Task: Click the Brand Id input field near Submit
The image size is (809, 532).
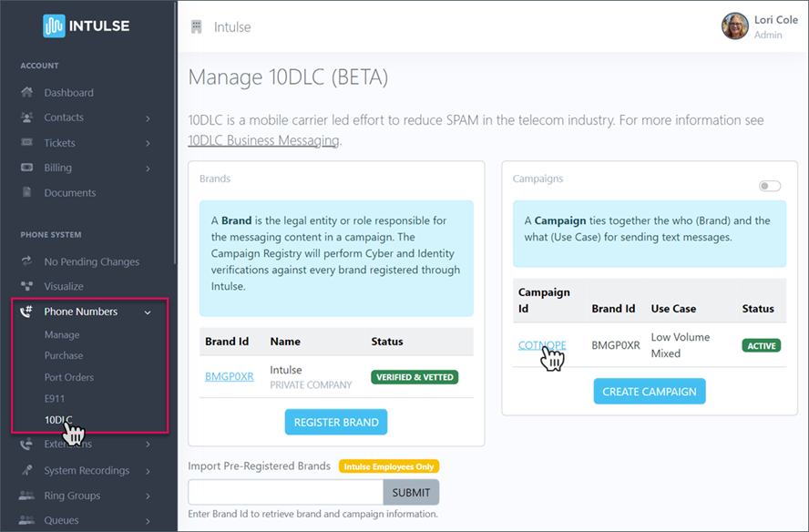Action: click(284, 491)
